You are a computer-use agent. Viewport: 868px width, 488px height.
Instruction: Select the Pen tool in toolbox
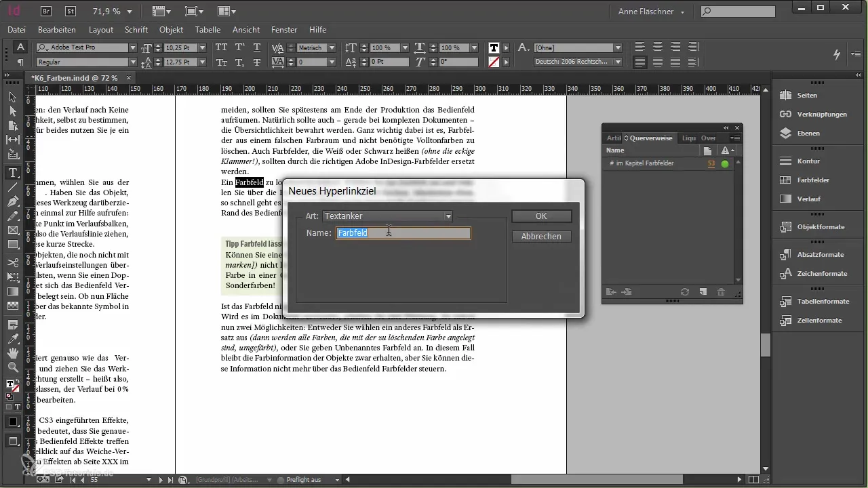(12, 202)
